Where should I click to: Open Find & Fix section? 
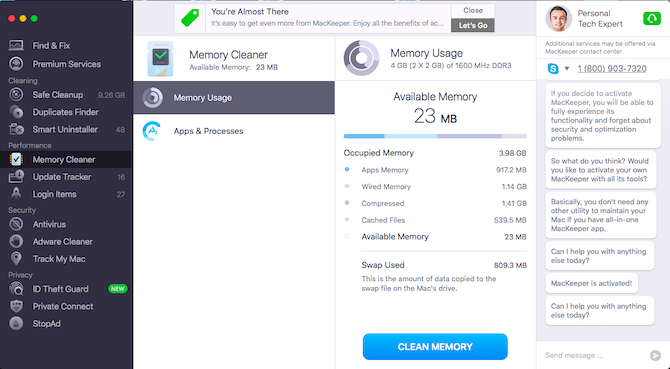(x=66, y=45)
